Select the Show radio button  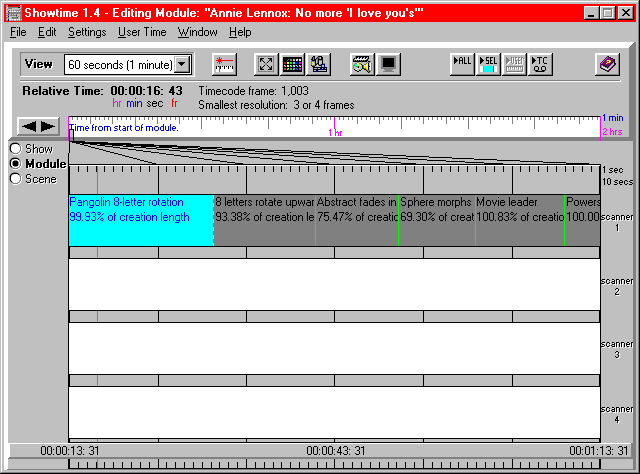click(x=16, y=149)
